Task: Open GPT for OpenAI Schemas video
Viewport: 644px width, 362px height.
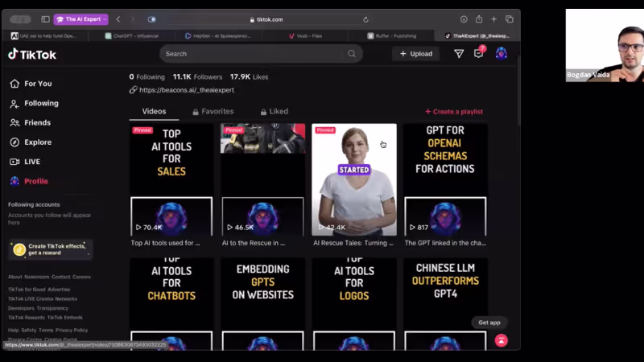Action: pos(446,179)
